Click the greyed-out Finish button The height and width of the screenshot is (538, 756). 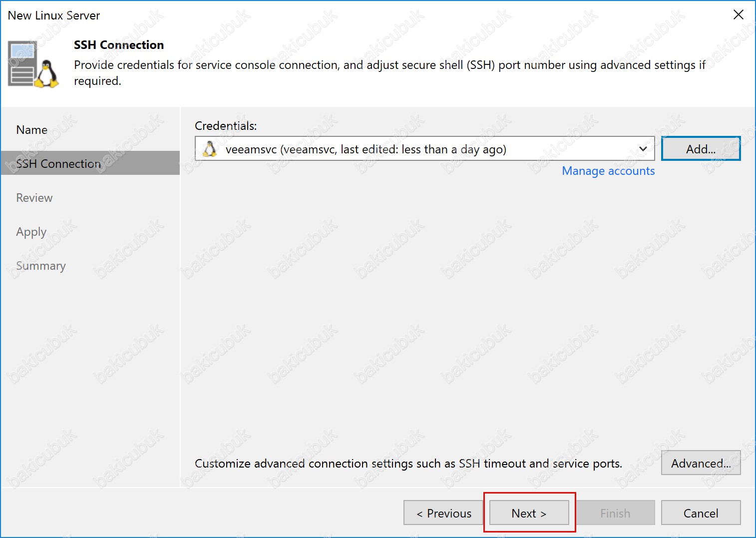(x=615, y=513)
